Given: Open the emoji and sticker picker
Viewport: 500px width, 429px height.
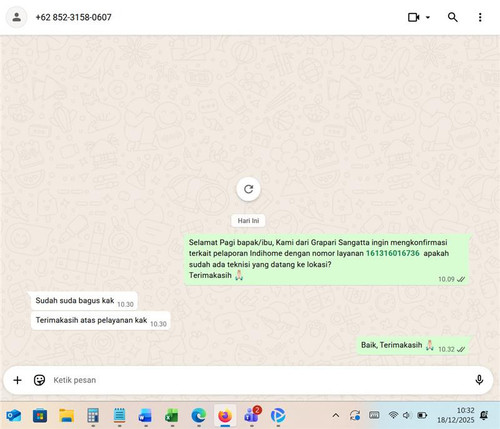Looking at the screenshot, I should pyautogui.click(x=39, y=380).
